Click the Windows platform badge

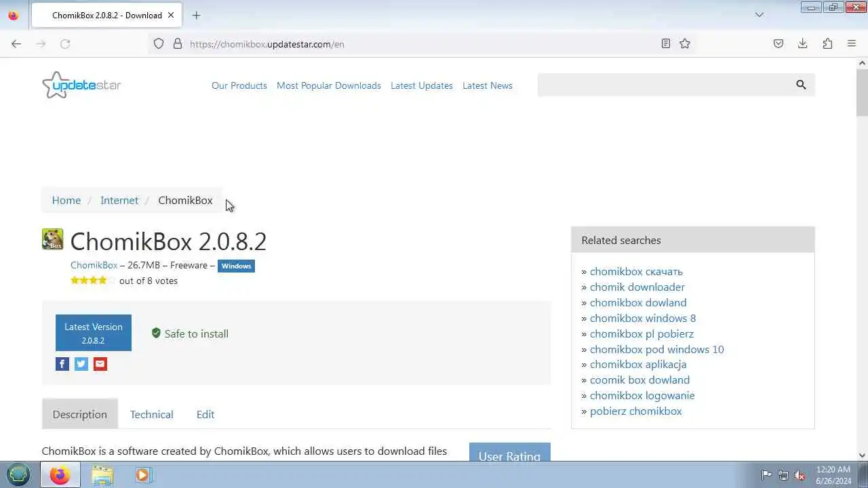point(236,266)
